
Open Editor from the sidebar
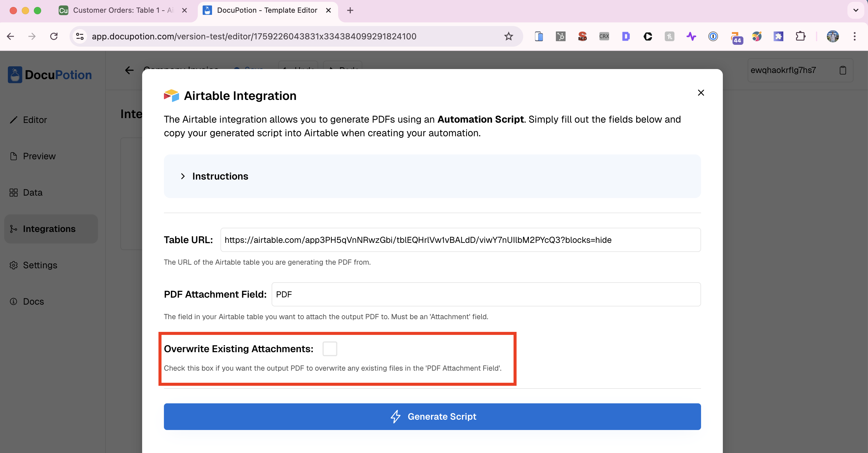point(34,120)
